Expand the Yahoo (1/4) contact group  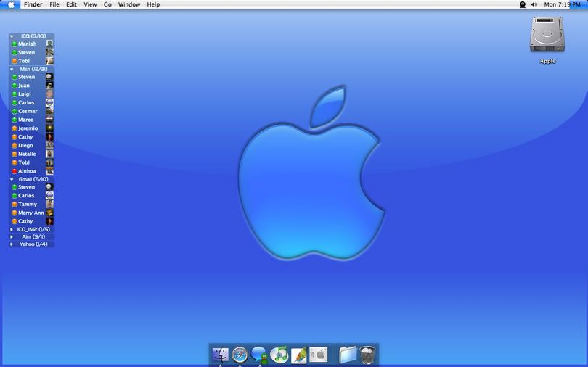[12, 244]
